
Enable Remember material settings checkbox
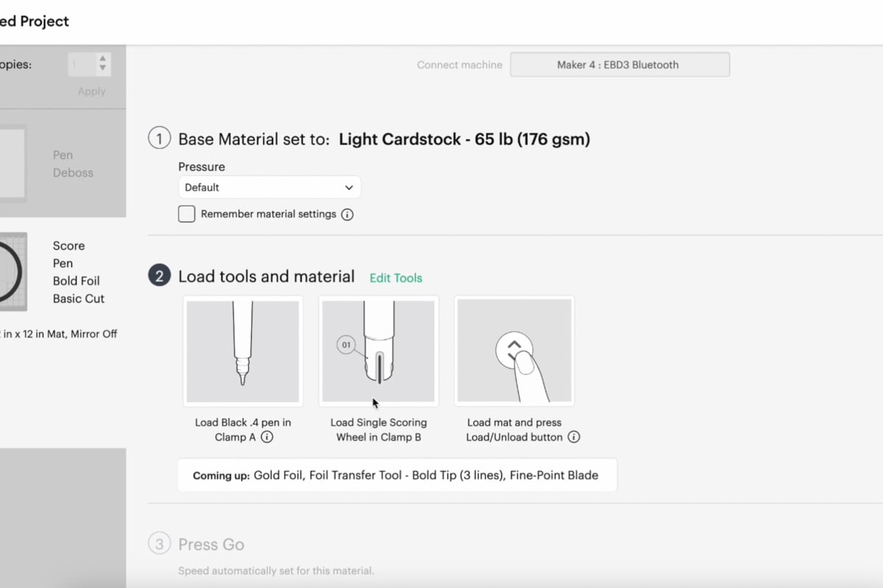coord(187,214)
